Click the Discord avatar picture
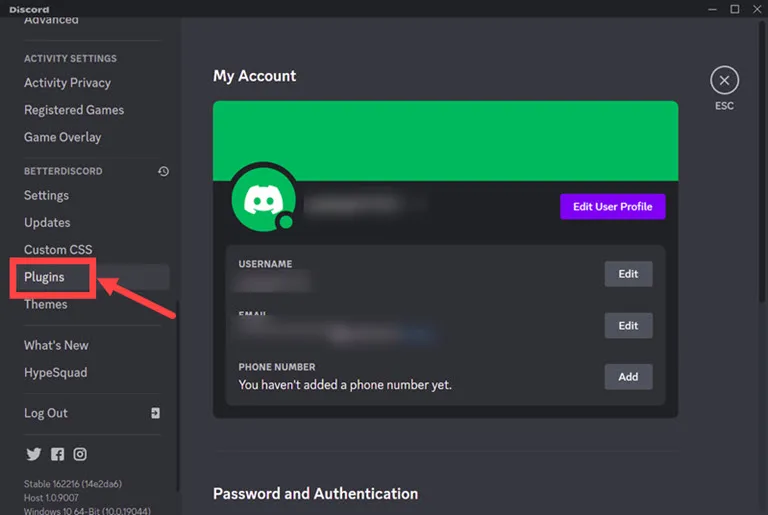 [264, 199]
